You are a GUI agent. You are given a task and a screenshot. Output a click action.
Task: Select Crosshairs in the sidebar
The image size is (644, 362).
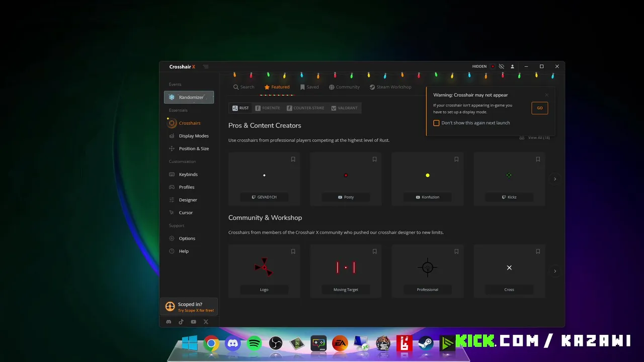[189, 123]
